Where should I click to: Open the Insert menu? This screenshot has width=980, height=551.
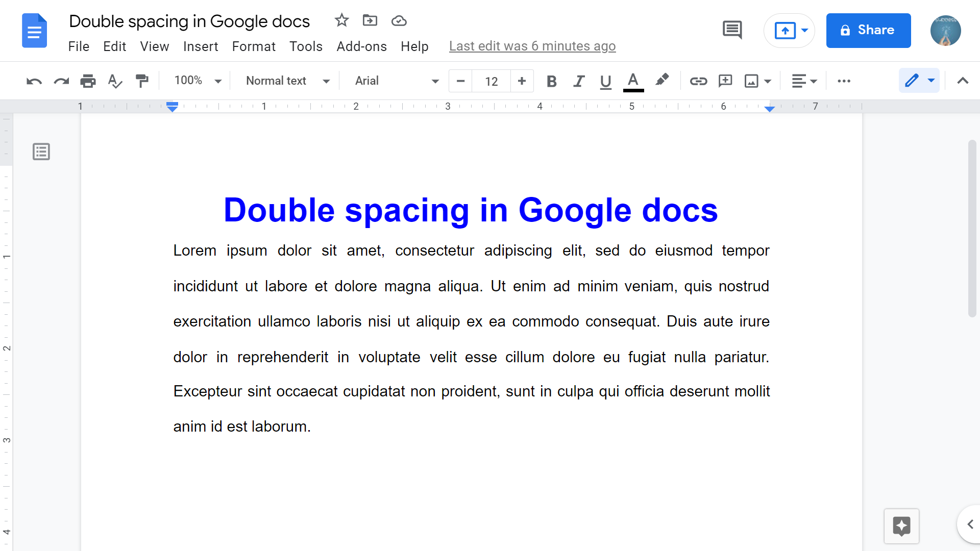point(201,46)
